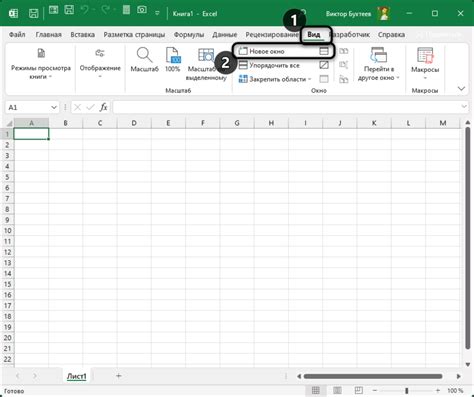Switch to Normal view in status bar
This screenshot has width=474, height=397.
[316, 390]
